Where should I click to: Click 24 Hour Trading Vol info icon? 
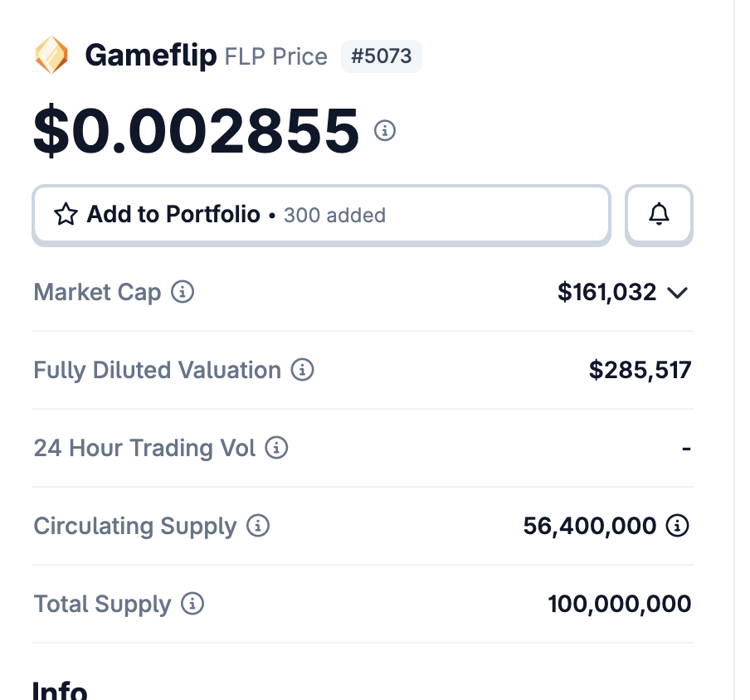point(276,448)
